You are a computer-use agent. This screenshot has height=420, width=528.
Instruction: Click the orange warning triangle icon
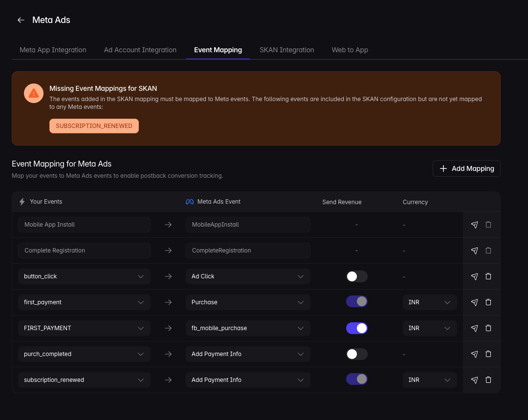34,93
